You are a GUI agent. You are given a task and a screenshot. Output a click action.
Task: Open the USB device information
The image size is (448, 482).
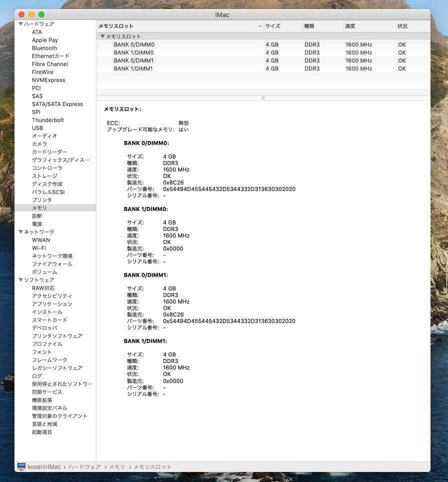(37, 128)
